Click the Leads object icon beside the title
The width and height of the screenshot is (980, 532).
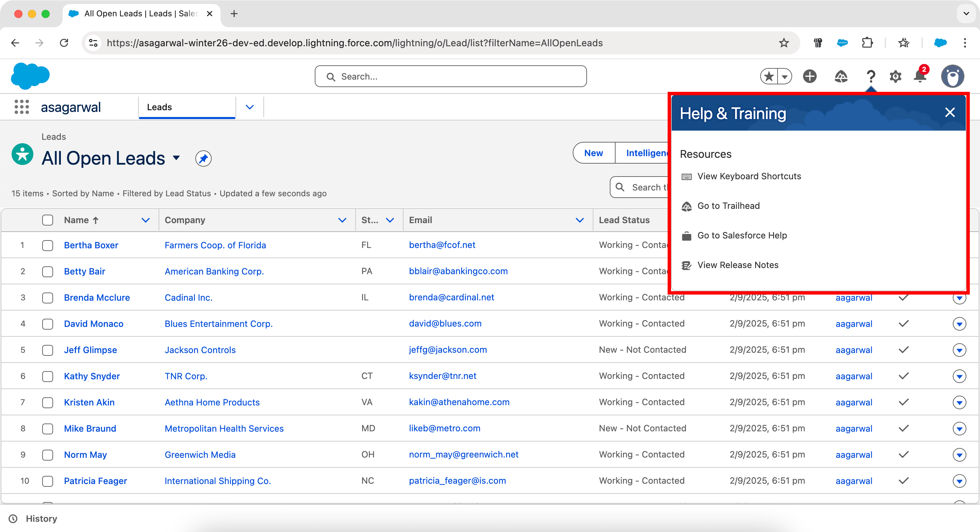(22, 154)
